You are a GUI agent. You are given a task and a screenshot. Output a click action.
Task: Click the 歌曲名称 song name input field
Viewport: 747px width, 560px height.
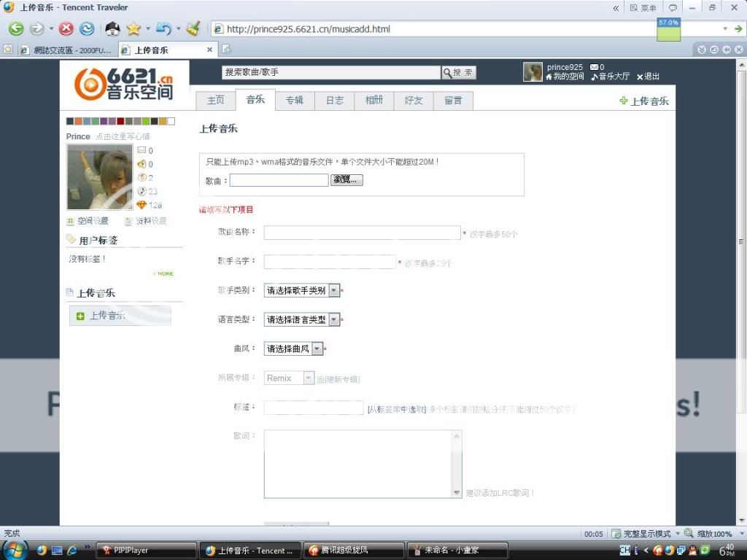tap(362, 233)
